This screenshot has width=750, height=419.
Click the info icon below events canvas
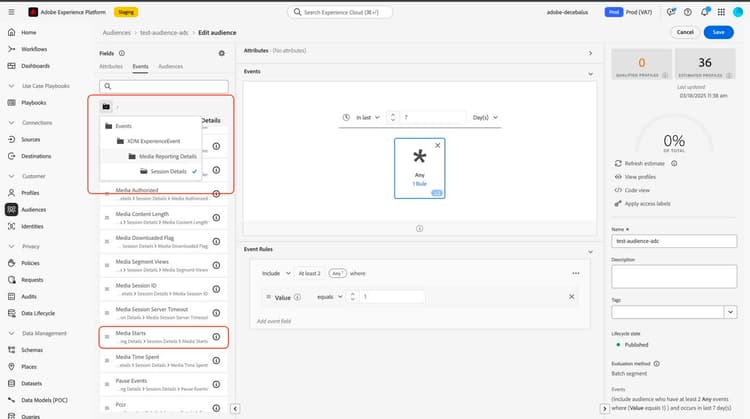[x=419, y=229]
